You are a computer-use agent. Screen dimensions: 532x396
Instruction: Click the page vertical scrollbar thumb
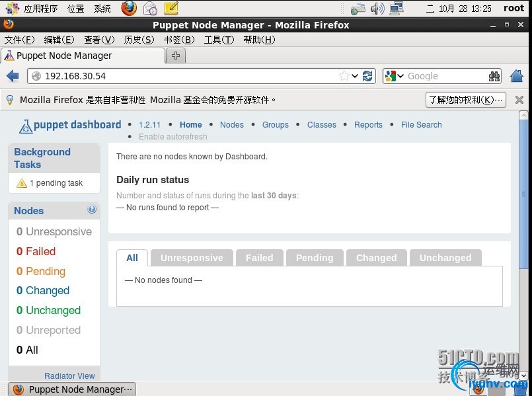523,194
